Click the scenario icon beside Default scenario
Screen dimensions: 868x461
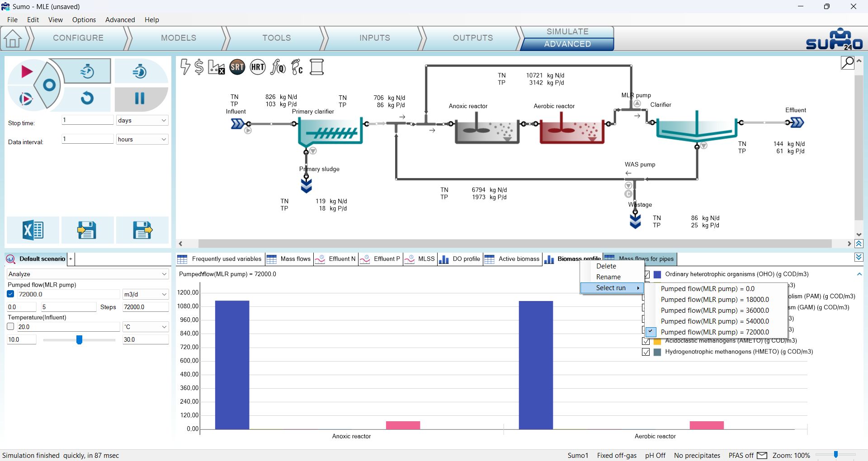coord(10,259)
